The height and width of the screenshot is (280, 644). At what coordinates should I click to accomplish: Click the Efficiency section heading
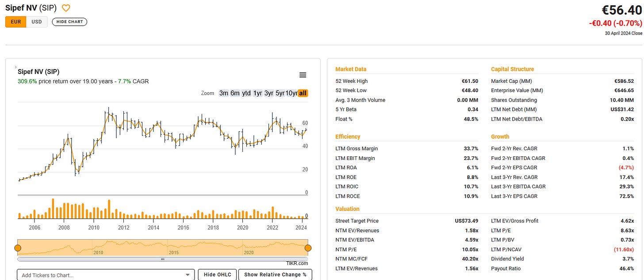tap(348, 137)
